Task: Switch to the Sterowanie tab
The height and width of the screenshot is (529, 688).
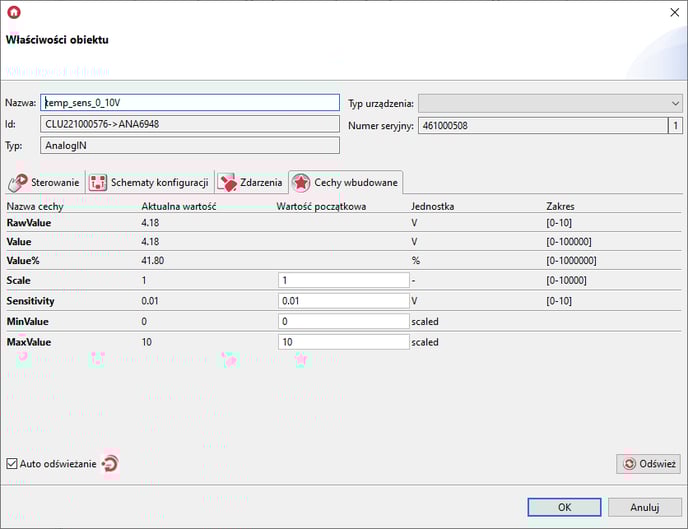Action: [x=45, y=182]
